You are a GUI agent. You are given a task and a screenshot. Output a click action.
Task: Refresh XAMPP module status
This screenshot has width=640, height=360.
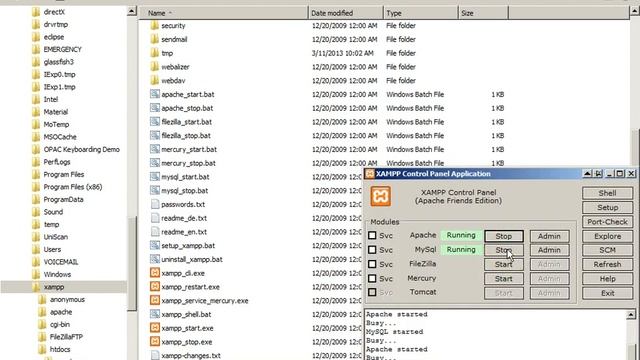(607, 264)
